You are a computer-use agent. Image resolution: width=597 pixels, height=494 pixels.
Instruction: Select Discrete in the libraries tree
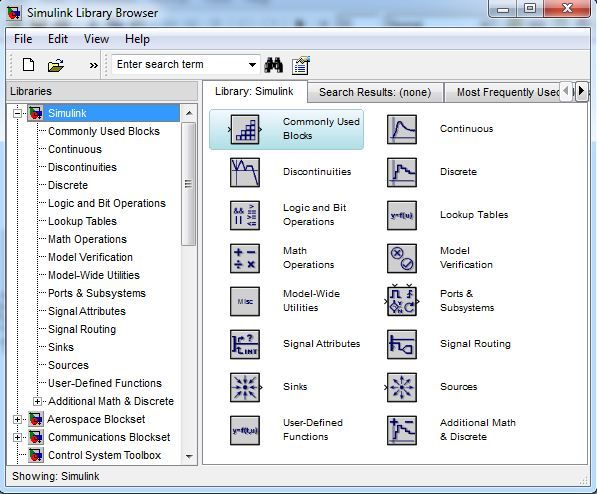pos(68,185)
